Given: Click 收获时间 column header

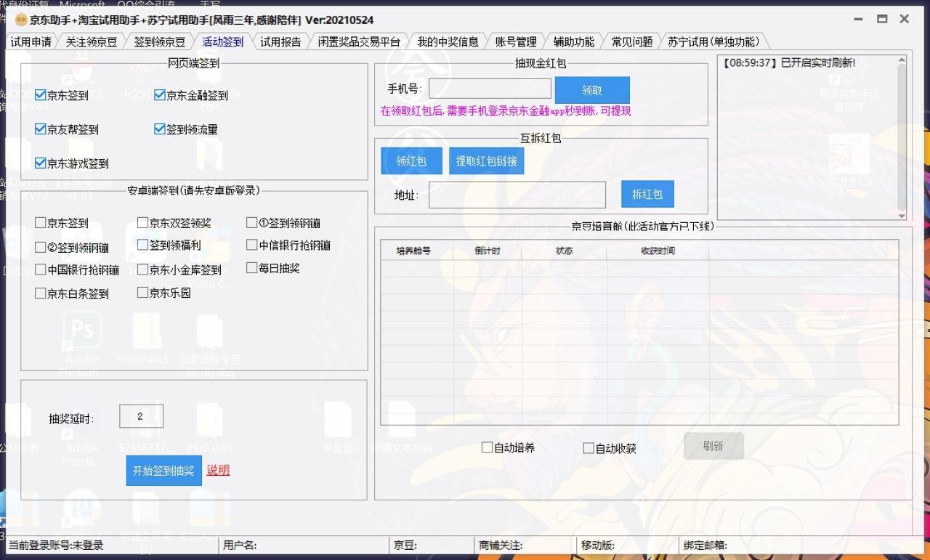Looking at the screenshot, I should (x=658, y=251).
